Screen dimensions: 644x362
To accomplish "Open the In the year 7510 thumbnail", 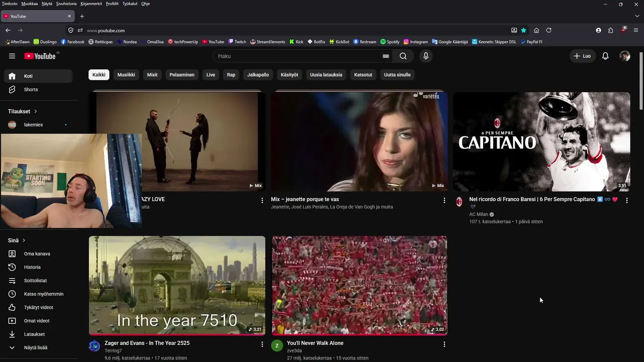I will (177, 285).
